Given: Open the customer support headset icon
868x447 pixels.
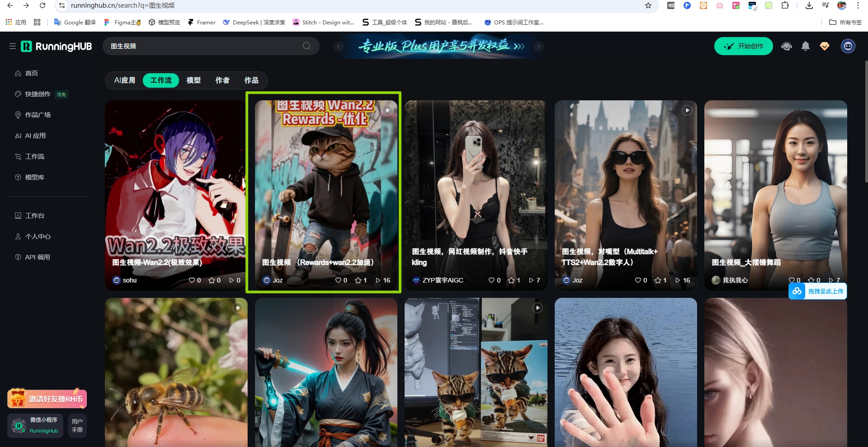Looking at the screenshot, I should pyautogui.click(x=787, y=46).
